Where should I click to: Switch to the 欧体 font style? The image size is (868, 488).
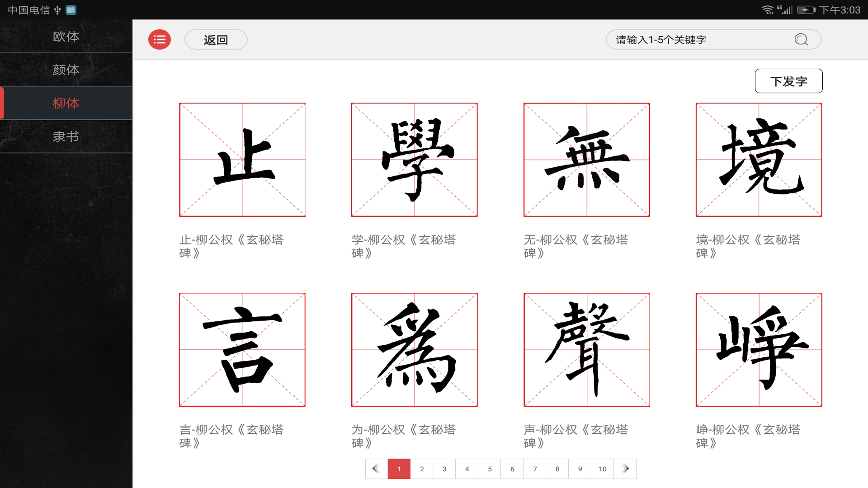[x=66, y=37]
